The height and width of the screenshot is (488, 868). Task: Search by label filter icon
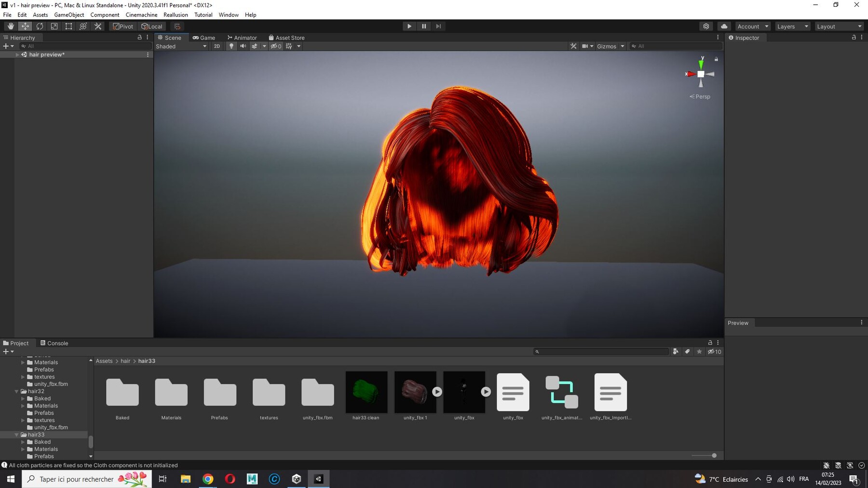click(x=688, y=352)
